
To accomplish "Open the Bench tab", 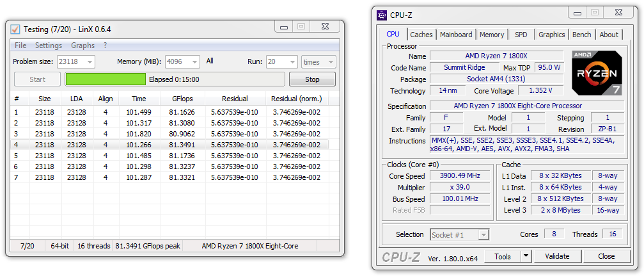I will tap(581, 35).
